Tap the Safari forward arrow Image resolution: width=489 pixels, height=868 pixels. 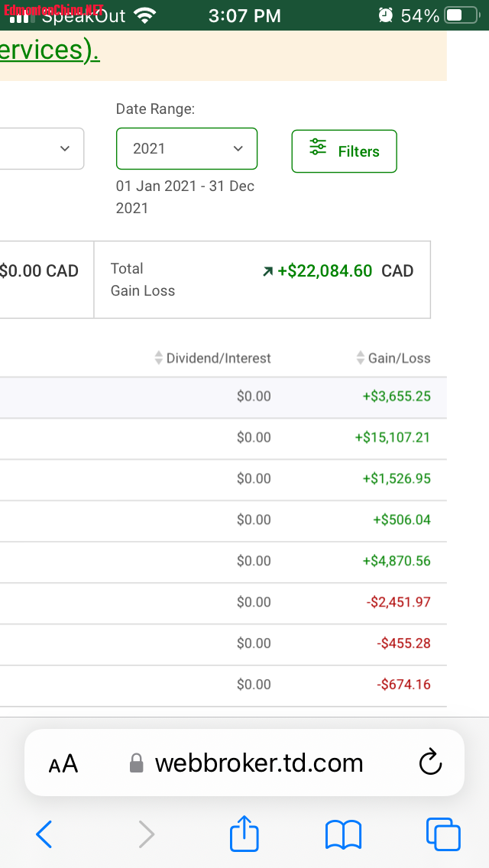(x=146, y=834)
